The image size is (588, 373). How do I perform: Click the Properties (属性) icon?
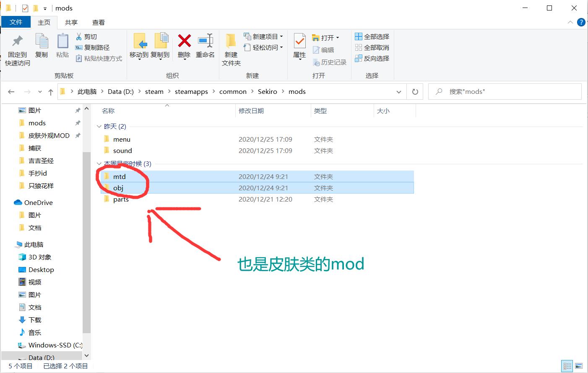pos(299,42)
